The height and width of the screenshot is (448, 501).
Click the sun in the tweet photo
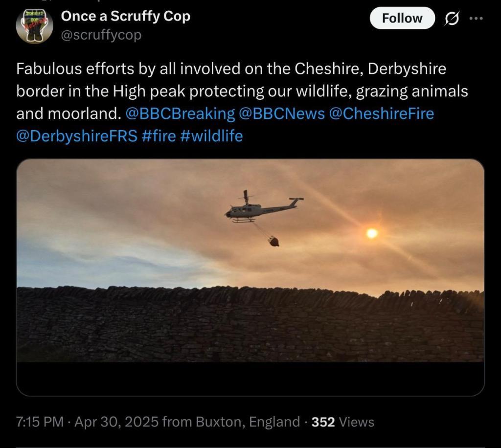point(372,233)
